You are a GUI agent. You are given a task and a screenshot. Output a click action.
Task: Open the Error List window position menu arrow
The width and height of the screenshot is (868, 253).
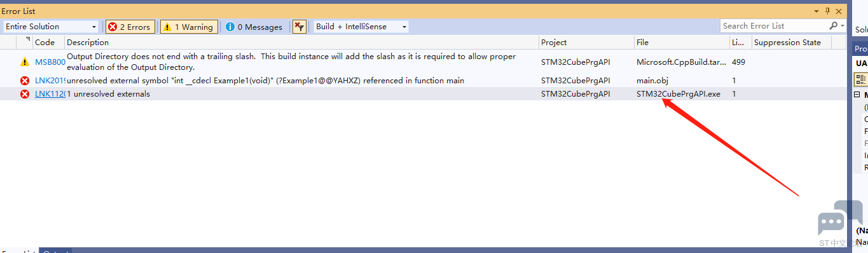(x=816, y=11)
